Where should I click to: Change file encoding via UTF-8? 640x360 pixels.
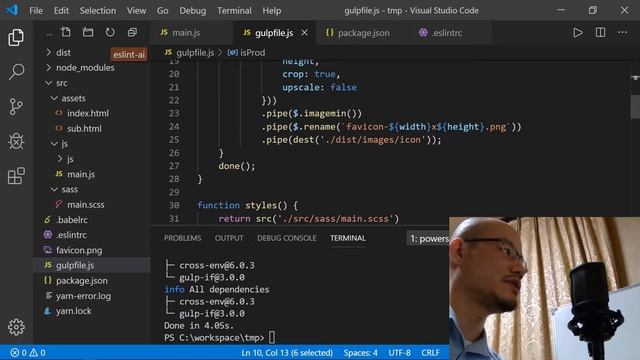pyautogui.click(x=400, y=353)
